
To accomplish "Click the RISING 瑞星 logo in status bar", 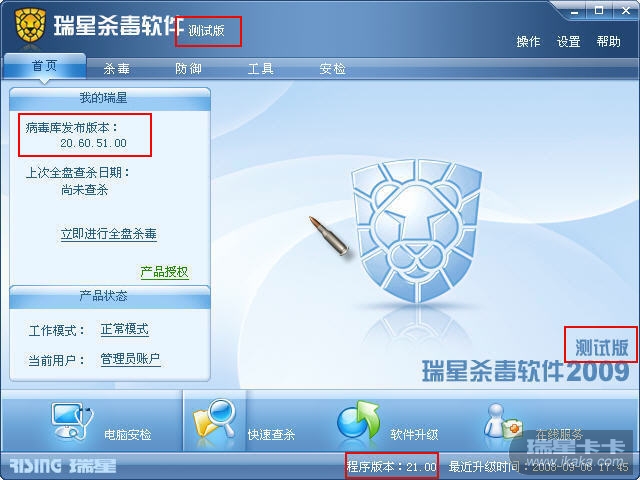I will 62,465.
